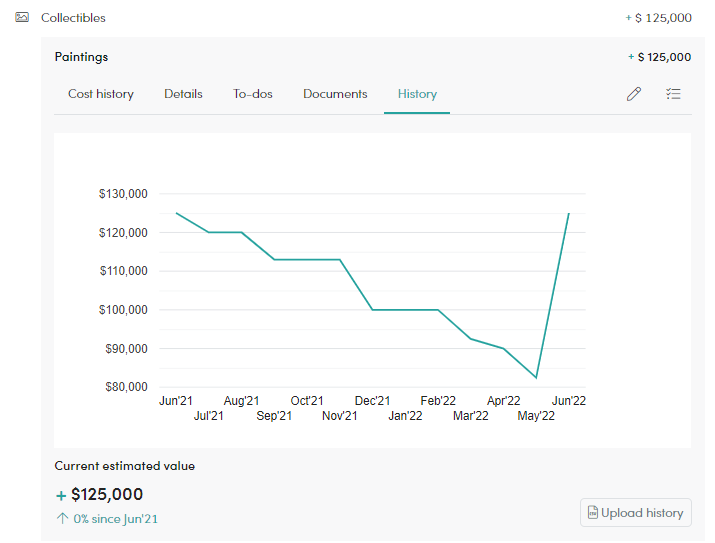Open the checklist to-do icon
This screenshot has height=543, width=715.
(x=673, y=94)
